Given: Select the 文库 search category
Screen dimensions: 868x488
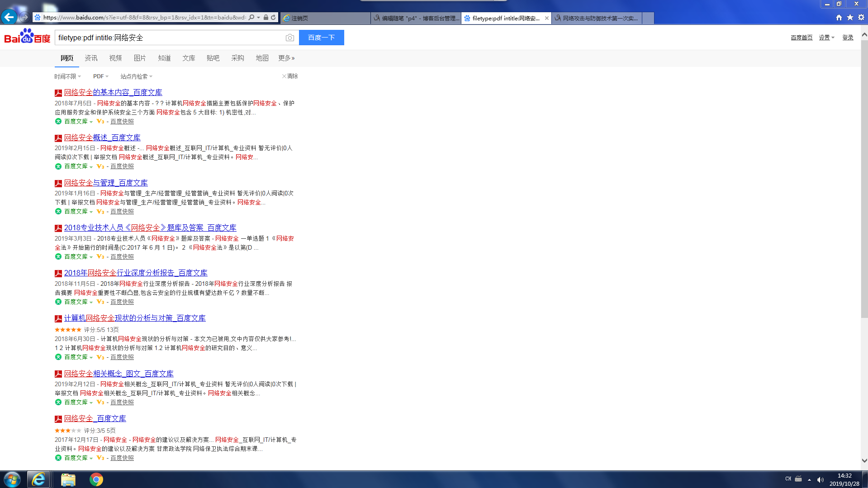Looking at the screenshot, I should [x=189, y=58].
